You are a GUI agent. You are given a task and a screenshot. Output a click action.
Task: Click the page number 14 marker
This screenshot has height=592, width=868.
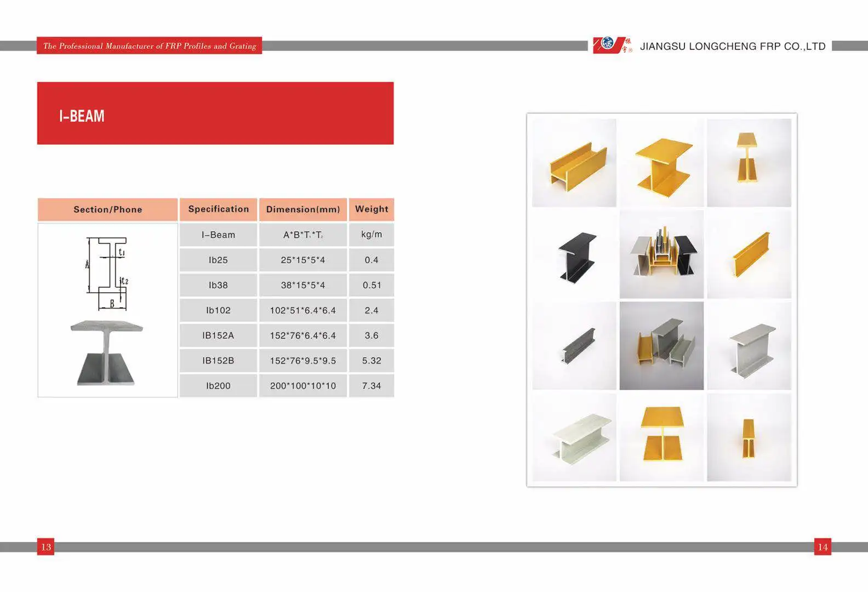[x=823, y=547]
